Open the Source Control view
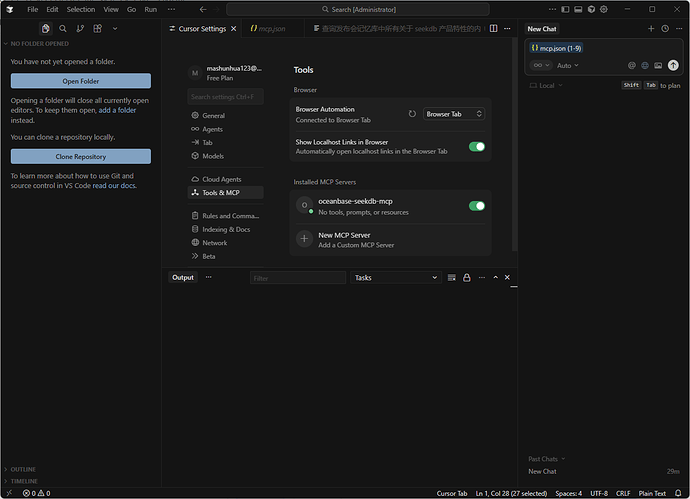690x499 pixels. (80, 29)
